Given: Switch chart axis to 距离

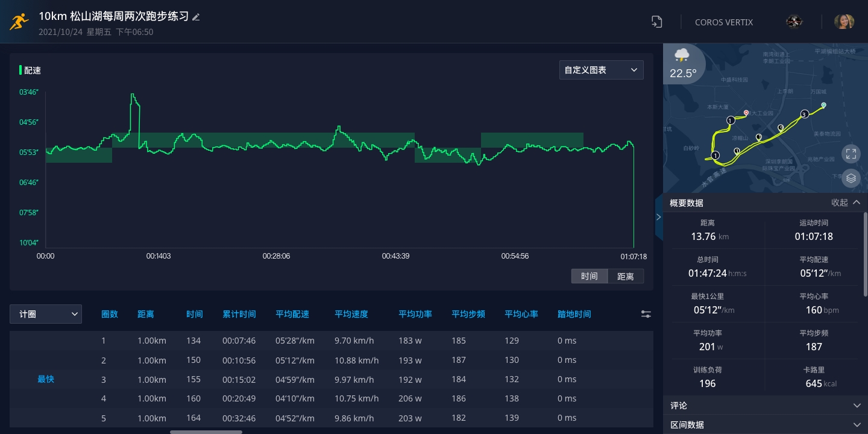Looking at the screenshot, I should 625,276.
